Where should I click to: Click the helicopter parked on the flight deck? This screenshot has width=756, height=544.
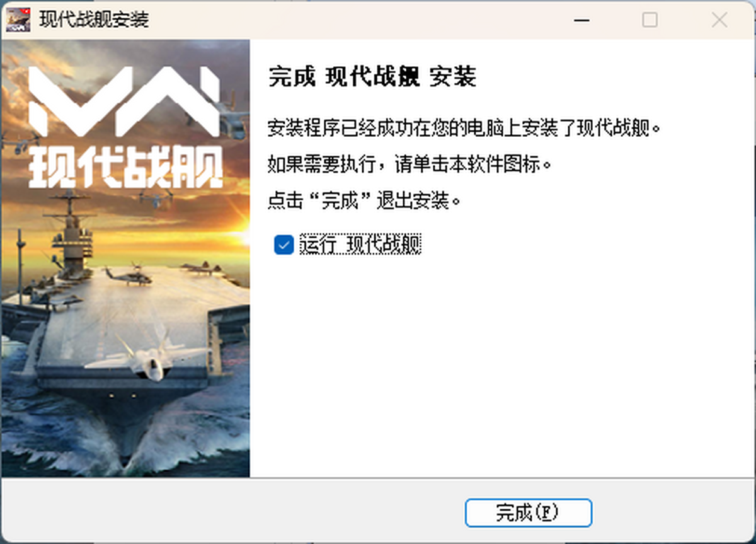[129, 275]
